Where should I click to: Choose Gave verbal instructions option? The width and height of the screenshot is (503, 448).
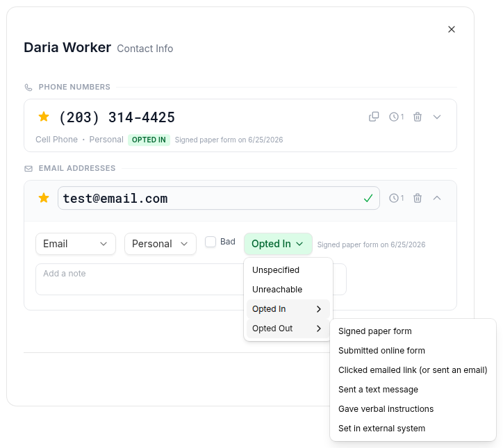tap(413, 409)
